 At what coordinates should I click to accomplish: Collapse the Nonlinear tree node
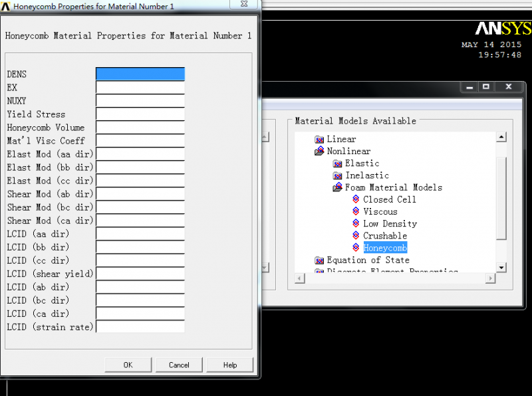[348, 151]
